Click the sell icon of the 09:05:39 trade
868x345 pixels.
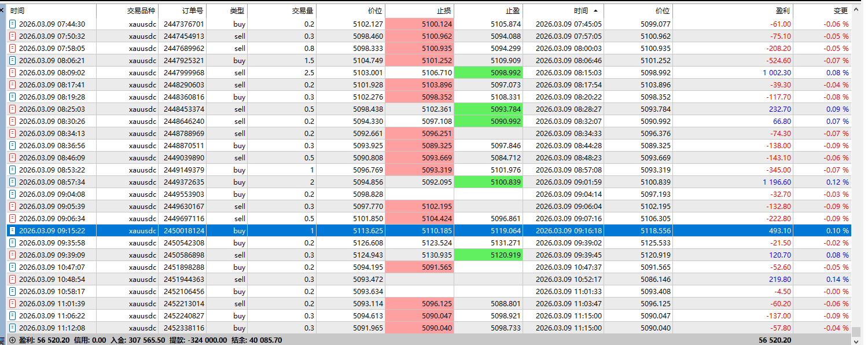coord(13,206)
